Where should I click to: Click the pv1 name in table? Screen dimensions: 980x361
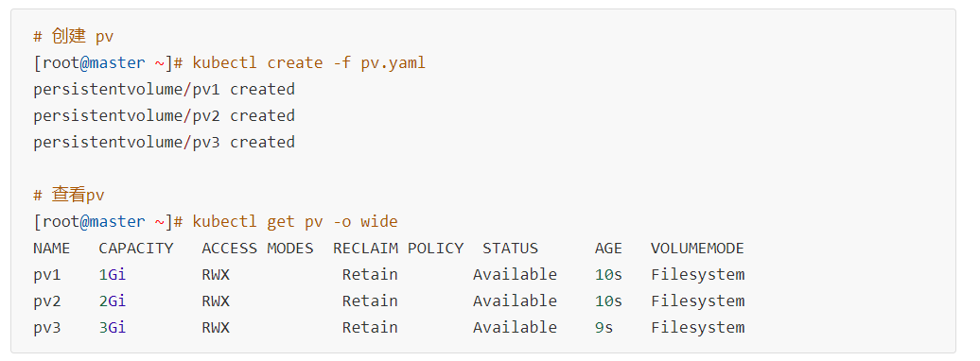47,275
